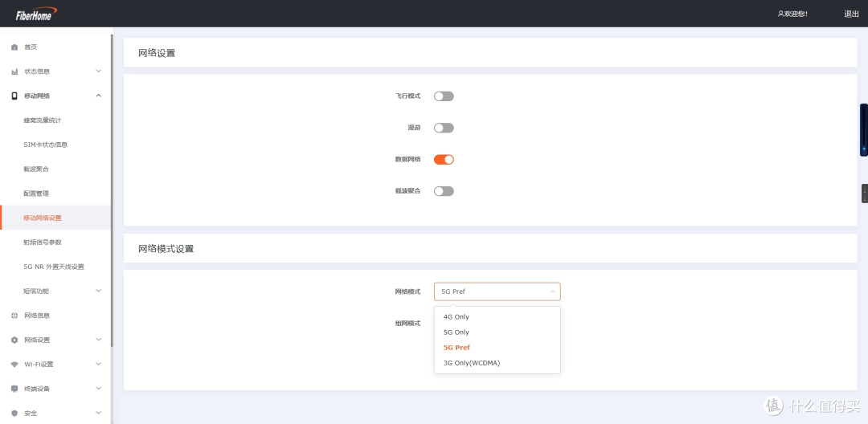Expand the 短信功能 submenu chevron
The image size is (868, 424).
(99, 291)
